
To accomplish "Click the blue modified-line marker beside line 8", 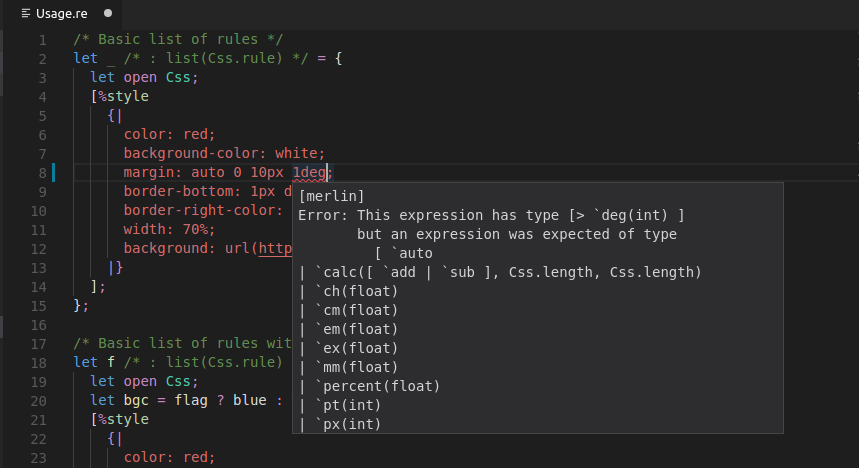I will 53,173.
